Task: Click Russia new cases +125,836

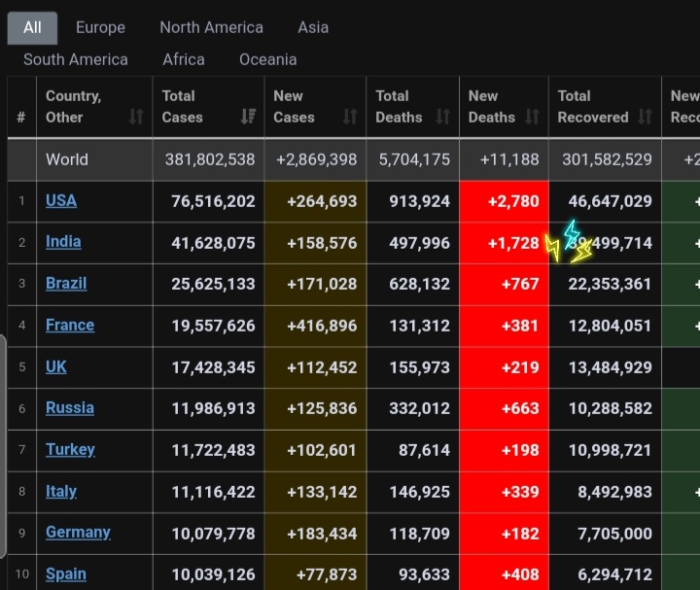Action: 322,408
